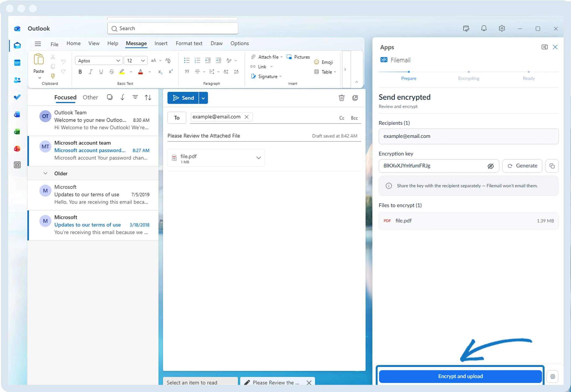Viewport: 571px width, 392px height.
Task: Open the More apps grid icon
Action: tap(17, 165)
